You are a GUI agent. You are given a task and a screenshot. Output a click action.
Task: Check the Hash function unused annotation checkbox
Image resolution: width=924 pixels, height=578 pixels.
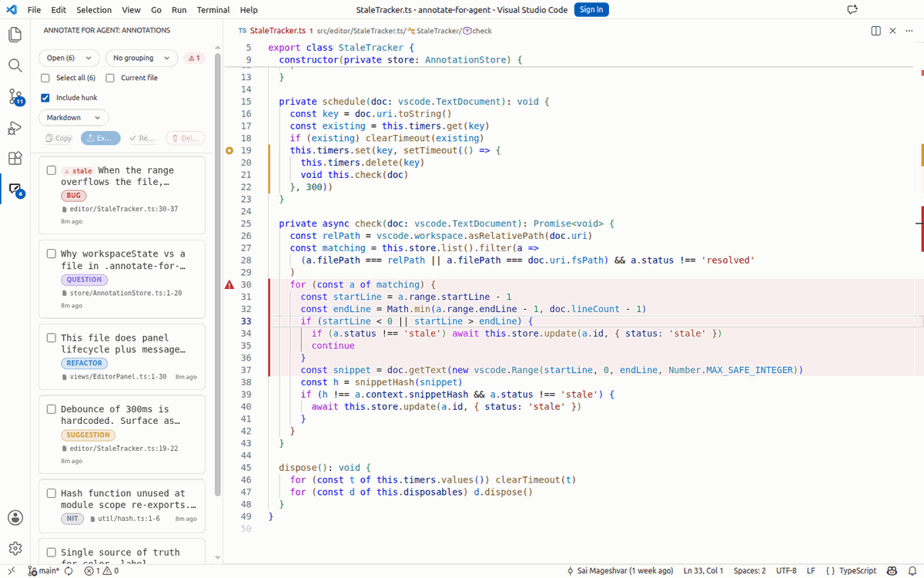click(x=52, y=493)
